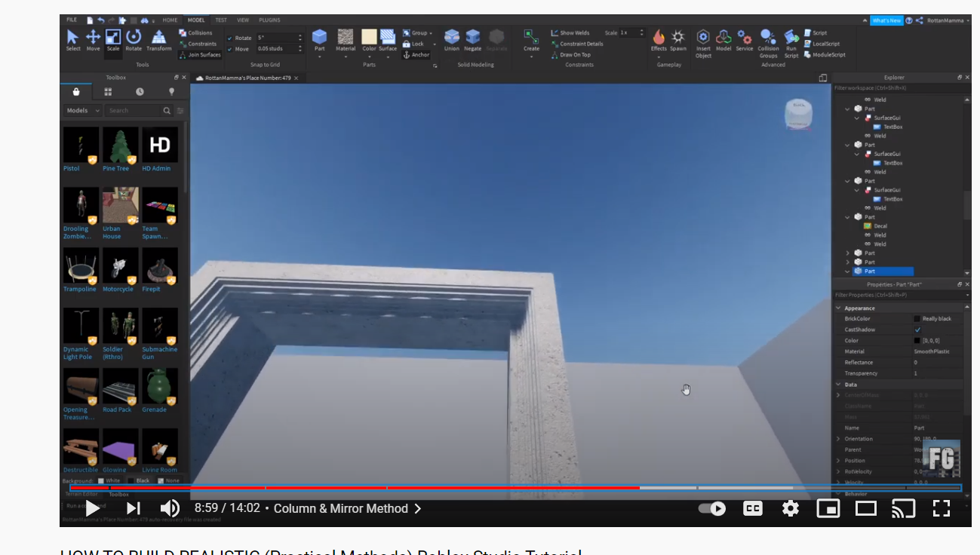Screen dimensions: 980x555
Task: Collapse Part containing the Decal
Action: (848, 217)
